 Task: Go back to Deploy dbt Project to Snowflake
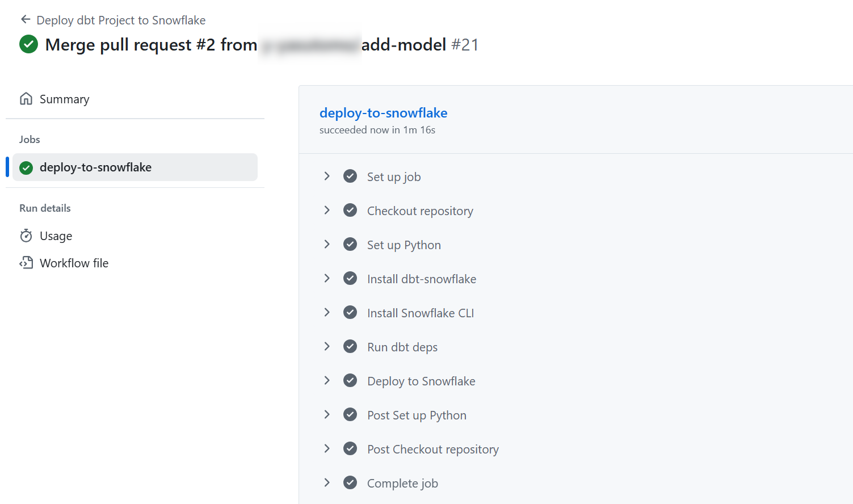click(x=121, y=20)
